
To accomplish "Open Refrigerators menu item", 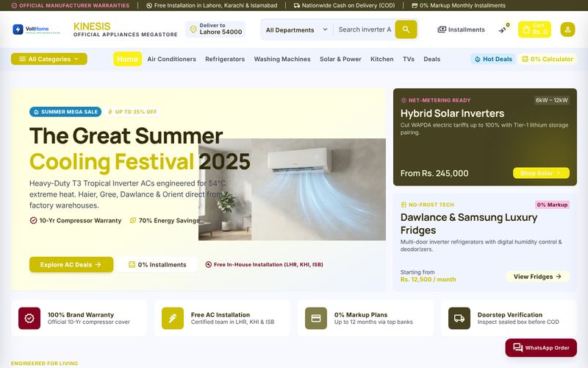I will pyautogui.click(x=225, y=59).
